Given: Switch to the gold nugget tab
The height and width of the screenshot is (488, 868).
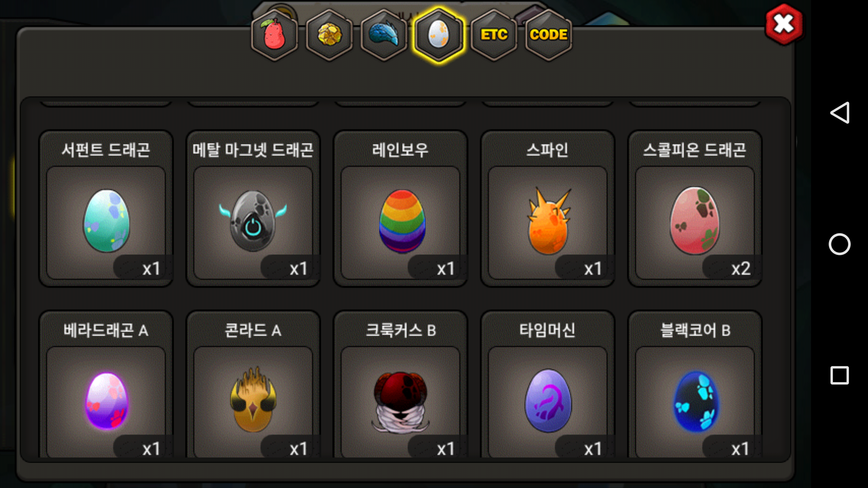Looking at the screenshot, I should [x=329, y=35].
